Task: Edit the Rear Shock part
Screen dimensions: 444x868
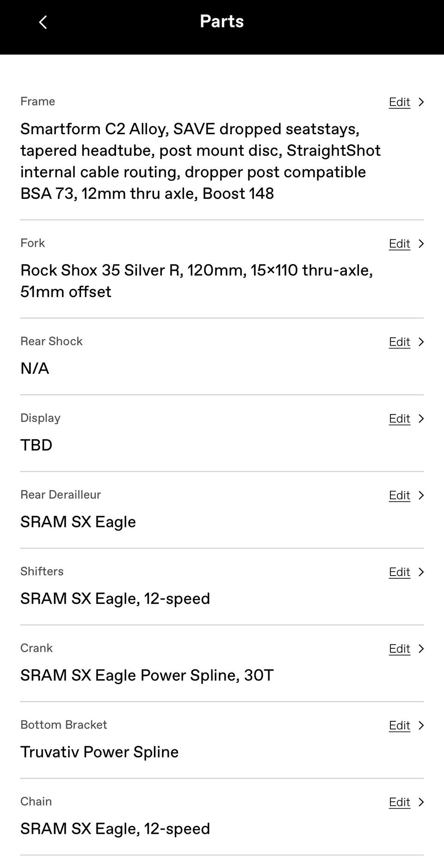Action: tap(399, 342)
